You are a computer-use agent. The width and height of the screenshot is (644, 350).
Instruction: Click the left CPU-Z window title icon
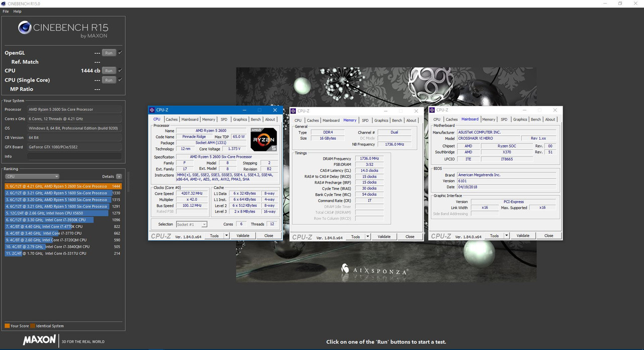[x=152, y=110]
